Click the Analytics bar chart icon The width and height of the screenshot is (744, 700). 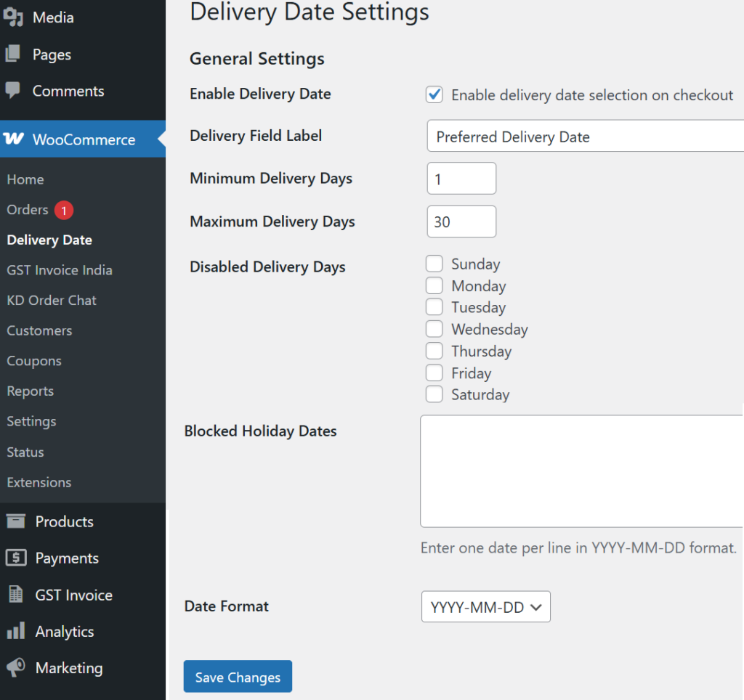16,631
